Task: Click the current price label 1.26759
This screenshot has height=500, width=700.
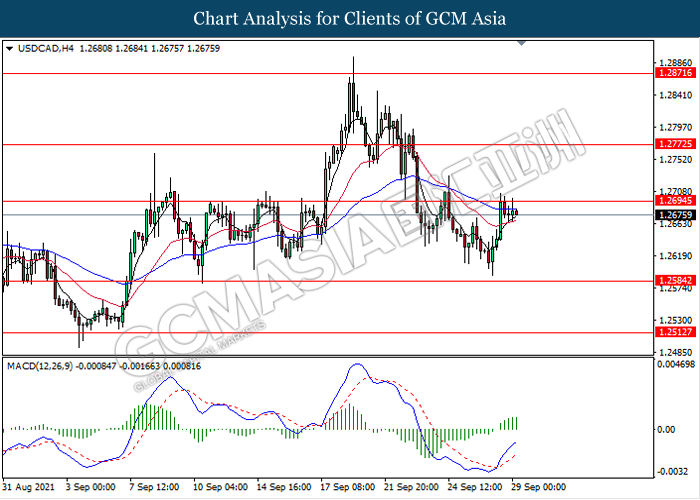Action: [675, 215]
